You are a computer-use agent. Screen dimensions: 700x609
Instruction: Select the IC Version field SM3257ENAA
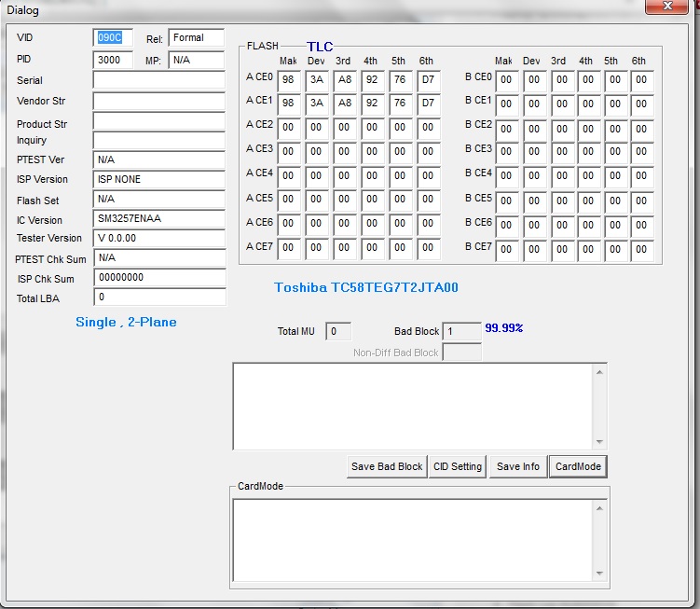159,218
